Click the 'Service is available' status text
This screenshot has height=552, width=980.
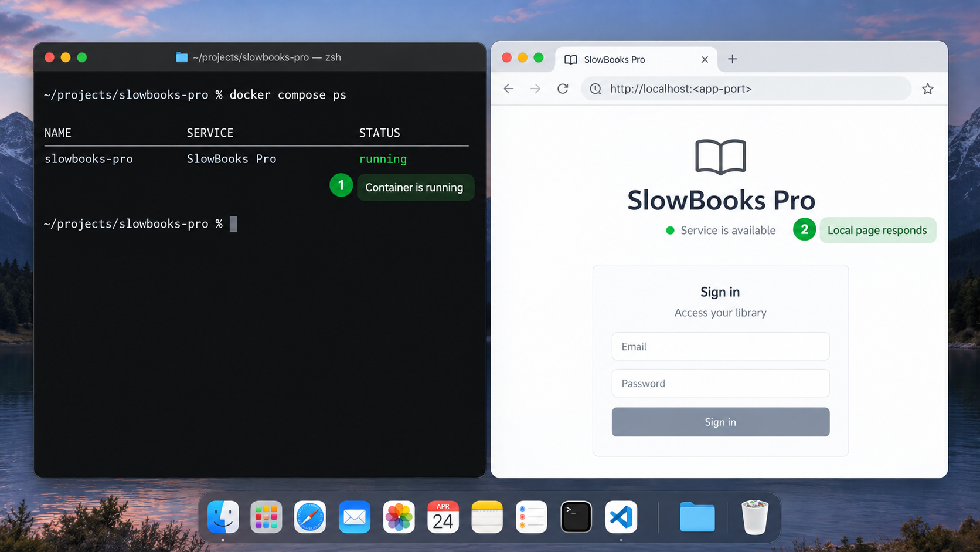(x=728, y=231)
